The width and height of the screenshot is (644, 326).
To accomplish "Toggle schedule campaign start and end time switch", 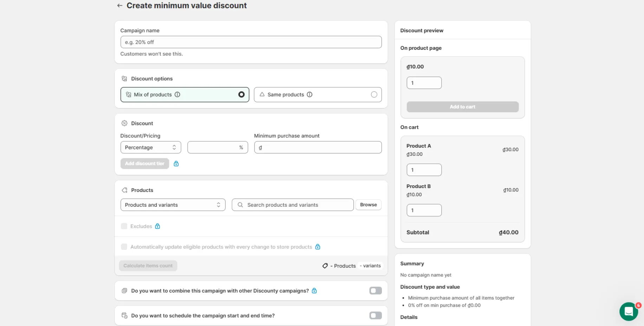I will click(376, 315).
